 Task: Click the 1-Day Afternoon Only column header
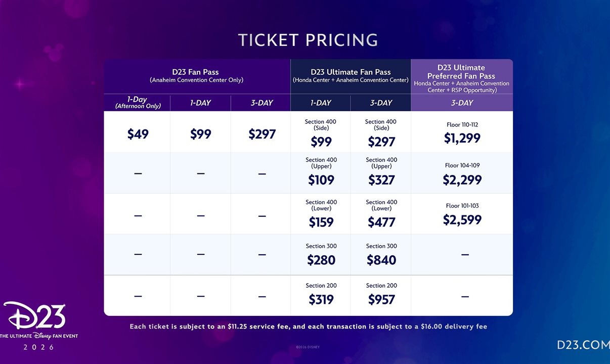138,103
